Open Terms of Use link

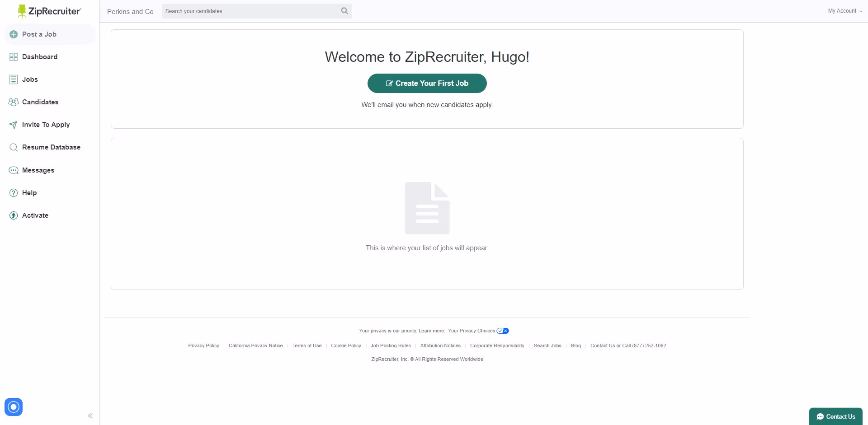pos(307,346)
